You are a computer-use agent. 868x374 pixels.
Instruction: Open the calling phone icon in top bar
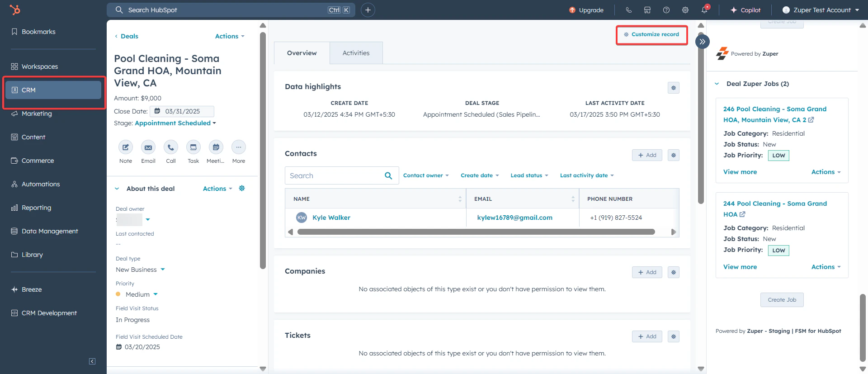tap(628, 10)
